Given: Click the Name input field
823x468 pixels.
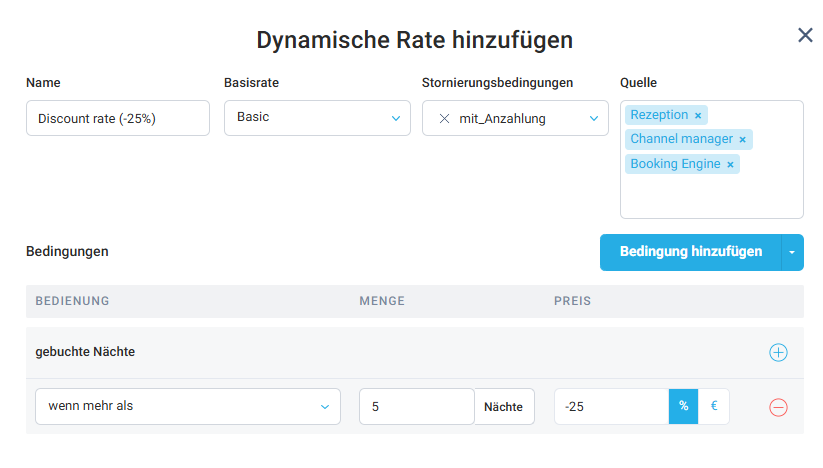Looking at the screenshot, I should [117, 118].
